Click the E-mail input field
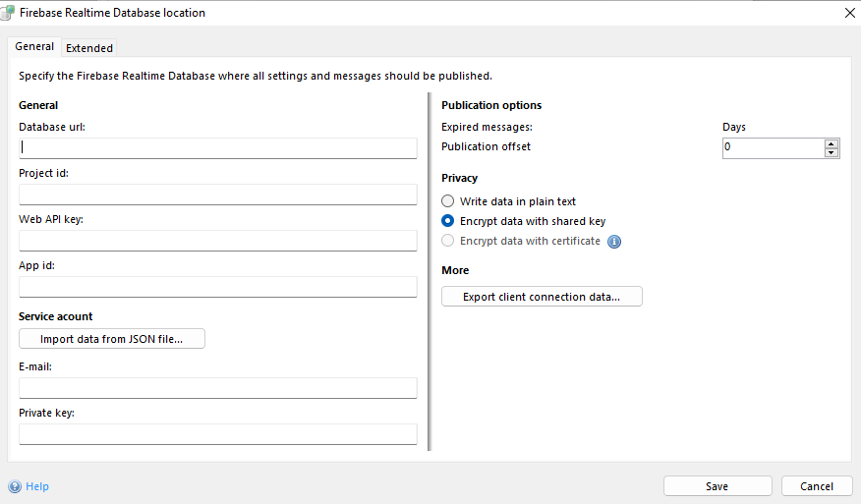This screenshot has width=861, height=504. (218, 388)
